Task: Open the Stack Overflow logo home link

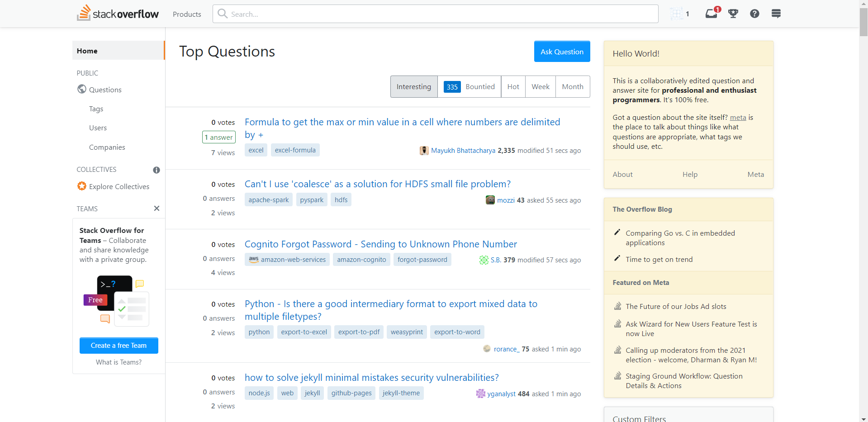Action: pyautogui.click(x=118, y=14)
